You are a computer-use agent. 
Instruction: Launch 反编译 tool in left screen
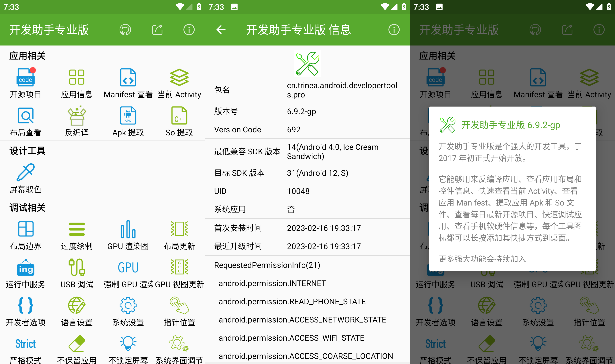pos(77,122)
